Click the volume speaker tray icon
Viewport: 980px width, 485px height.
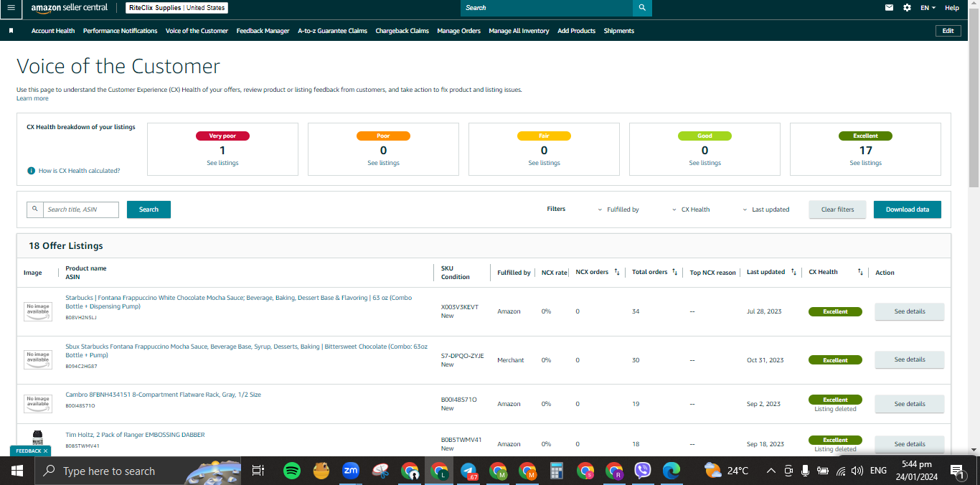857,471
